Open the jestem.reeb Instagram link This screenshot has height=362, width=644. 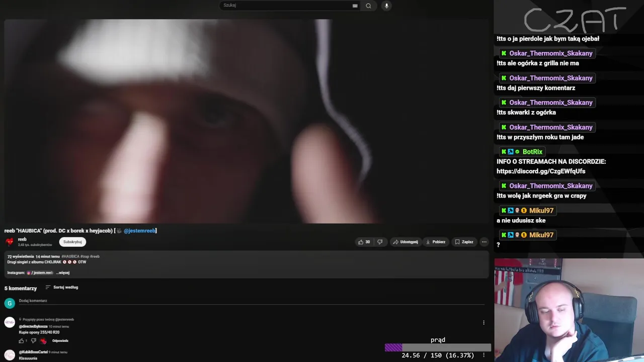(40, 273)
